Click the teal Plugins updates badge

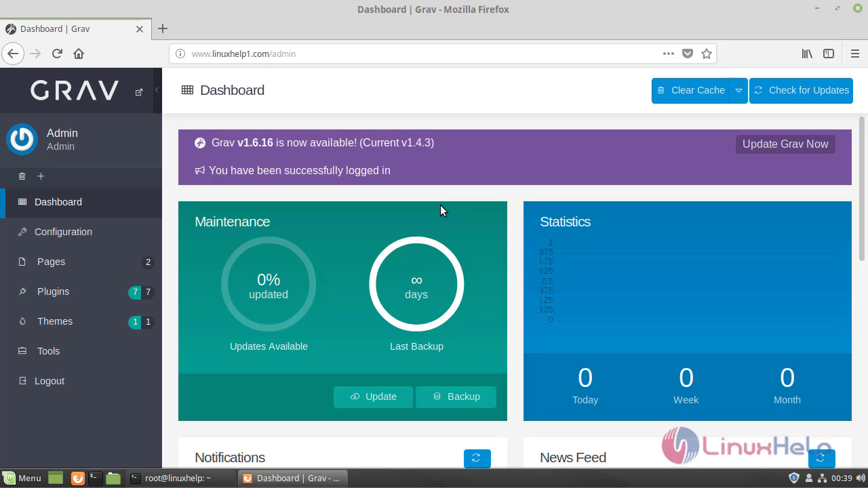pos(135,292)
